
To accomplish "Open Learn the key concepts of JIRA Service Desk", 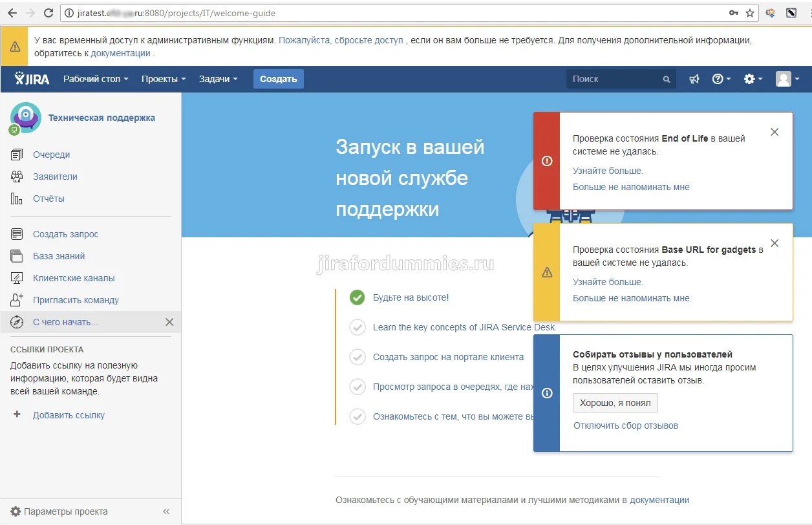I will click(x=464, y=327).
